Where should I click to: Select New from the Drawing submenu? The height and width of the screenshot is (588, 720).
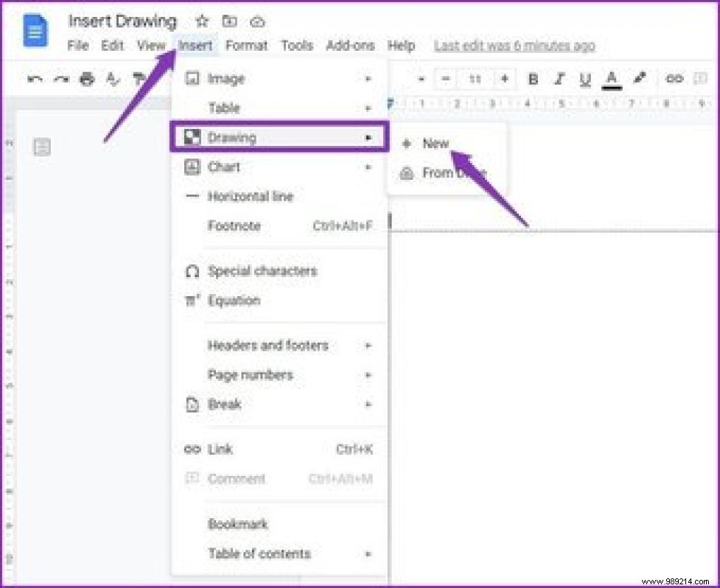(435, 144)
